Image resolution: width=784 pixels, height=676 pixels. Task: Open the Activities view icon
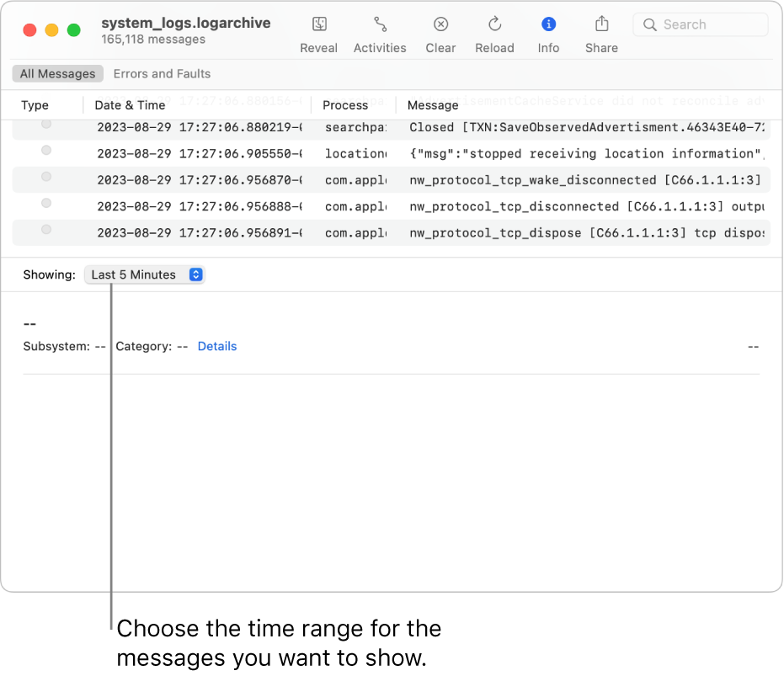coord(380,24)
